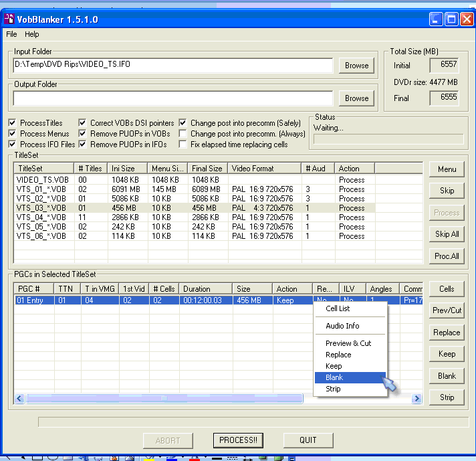Toggle Change post into precomm (Safely)
The height and width of the screenshot is (461, 476).
point(183,122)
